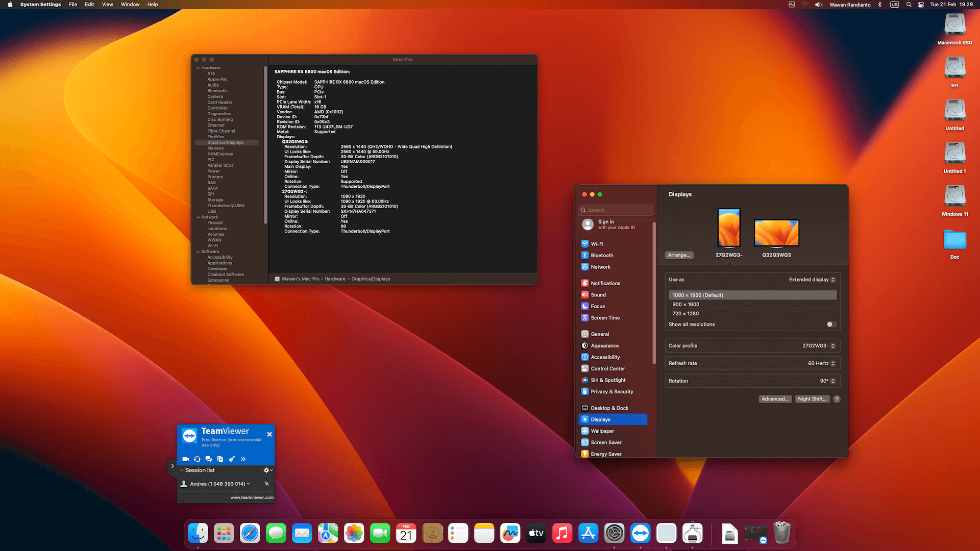Viewport: 980px width, 551px height.
Task: Show more TeamViewer tools via double chevron
Action: (x=243, y=459)
